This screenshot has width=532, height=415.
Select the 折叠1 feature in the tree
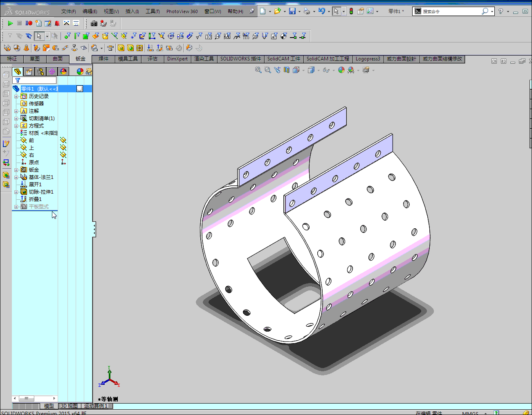pos(35,199)
